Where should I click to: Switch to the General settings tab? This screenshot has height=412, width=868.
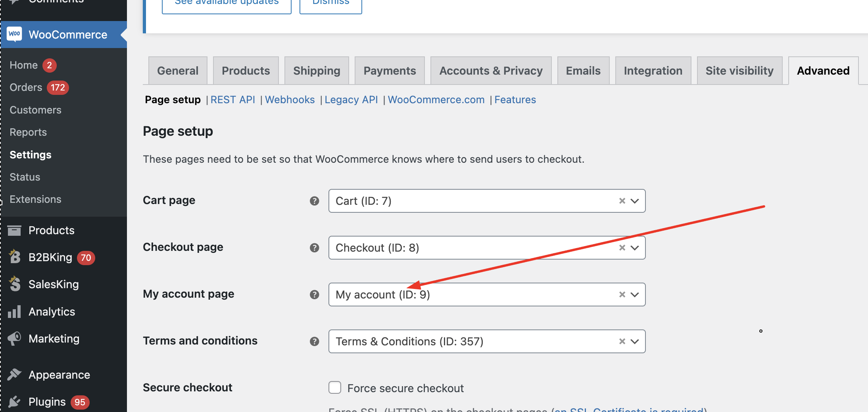pos(178,71)
